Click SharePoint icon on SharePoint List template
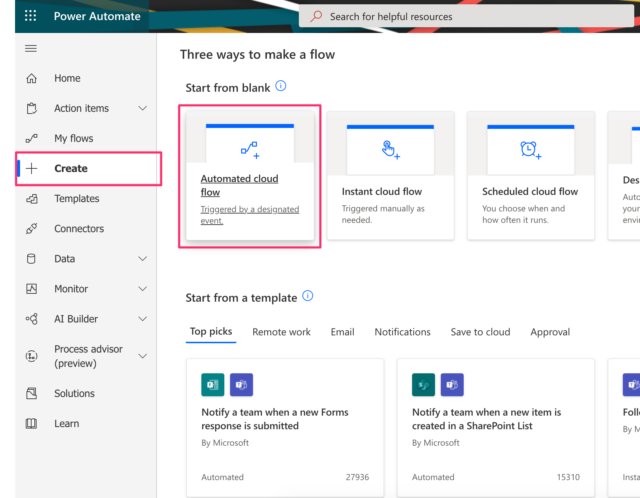The height and width of the screenshot is (498, 640). 423,385
